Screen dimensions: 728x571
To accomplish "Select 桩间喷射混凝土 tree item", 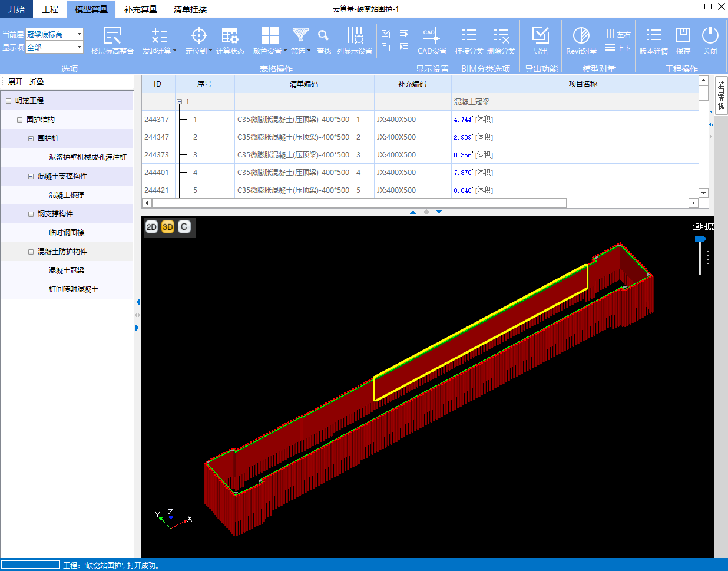I will pos(74,289).
